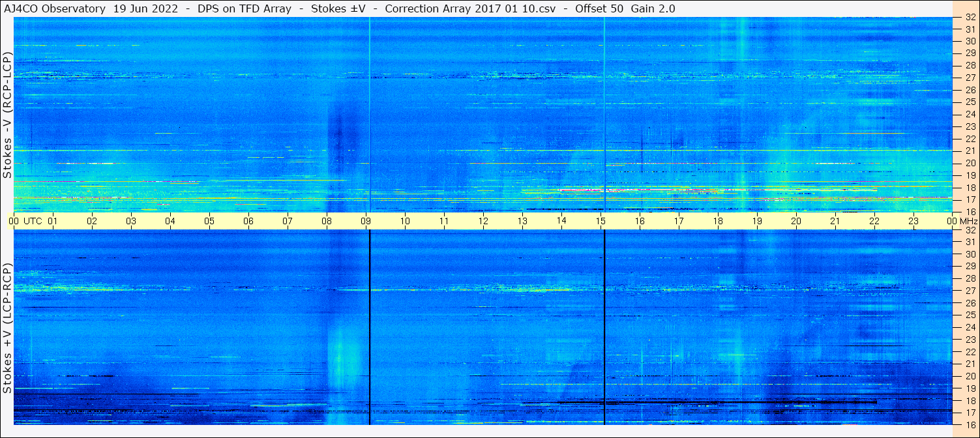Select the 07 hour tick label

point(288,221)
